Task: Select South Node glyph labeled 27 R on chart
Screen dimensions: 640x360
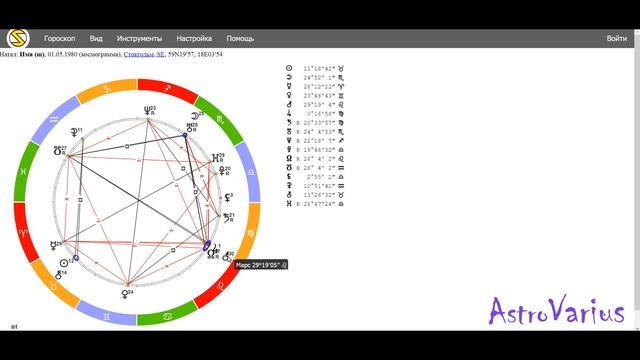Action: pyautogui.click(x=58, y=151)
